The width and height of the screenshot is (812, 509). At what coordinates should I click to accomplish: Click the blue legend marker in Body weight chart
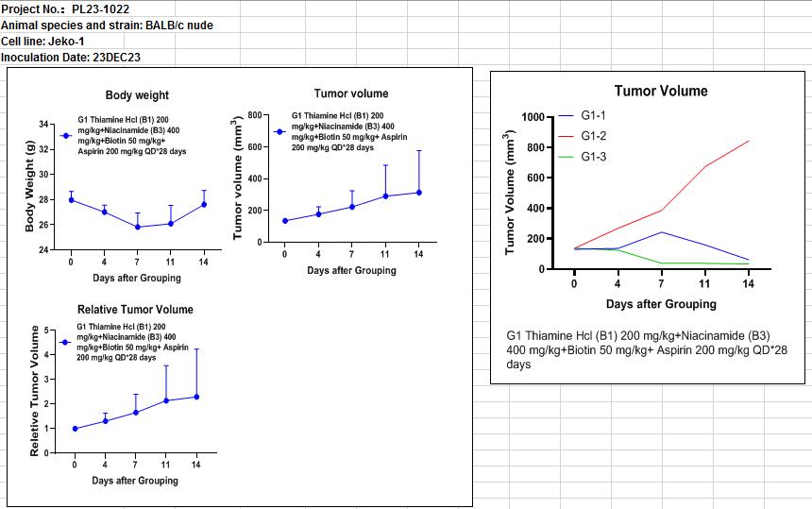tap(66, 136)
